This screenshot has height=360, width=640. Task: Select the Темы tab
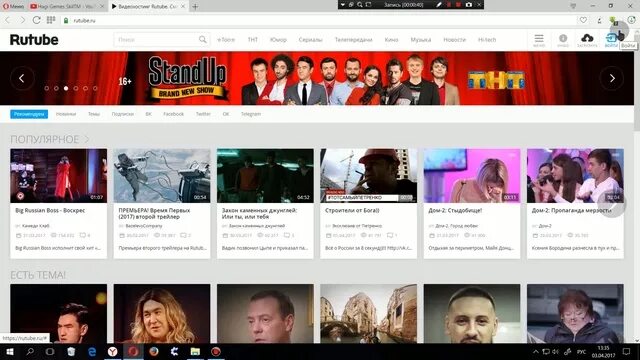94,114
